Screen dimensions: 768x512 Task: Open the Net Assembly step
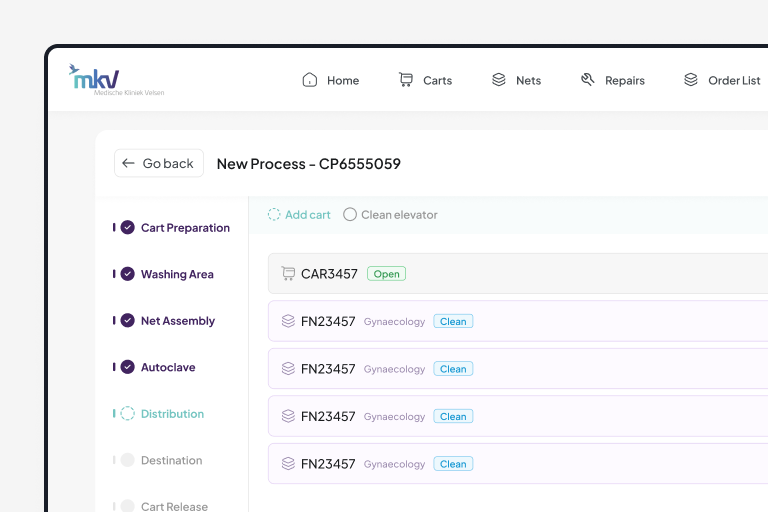click(177, 321)
